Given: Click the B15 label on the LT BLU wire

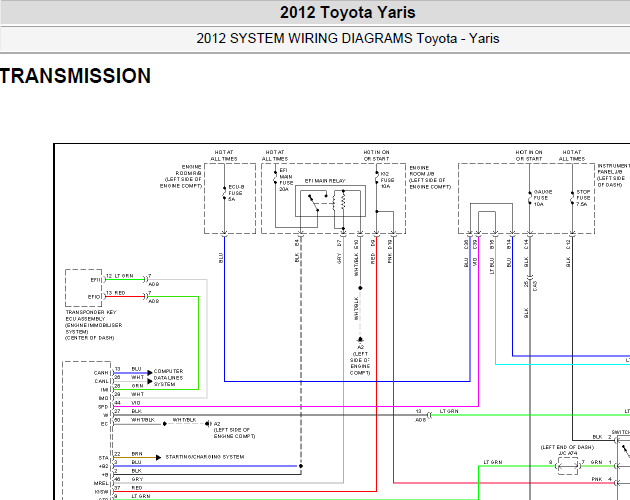Looking at the screenshot, I should (492, 244).
